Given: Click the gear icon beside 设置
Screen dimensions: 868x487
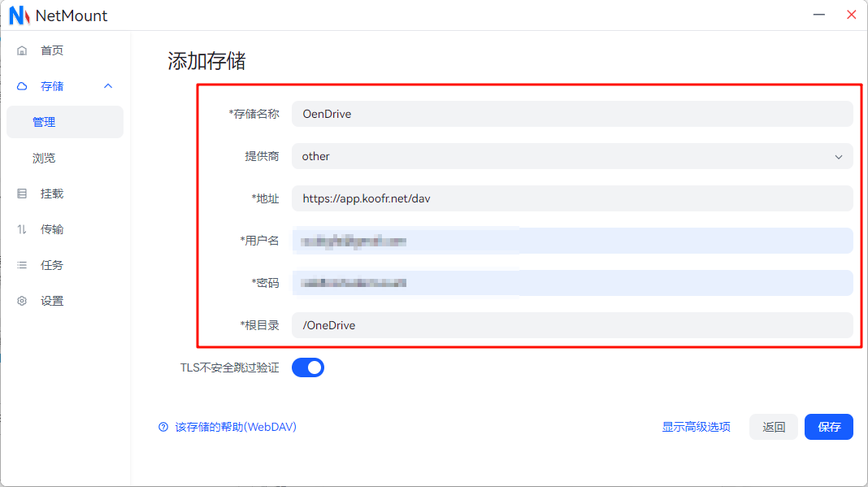Looking at the screenshot, I should 22,301.
